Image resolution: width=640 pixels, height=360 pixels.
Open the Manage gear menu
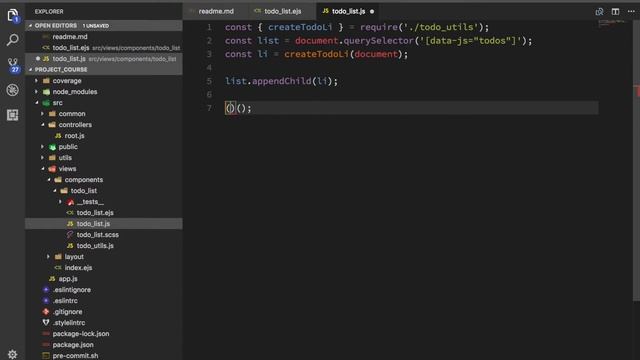click(x=13, y=354)
